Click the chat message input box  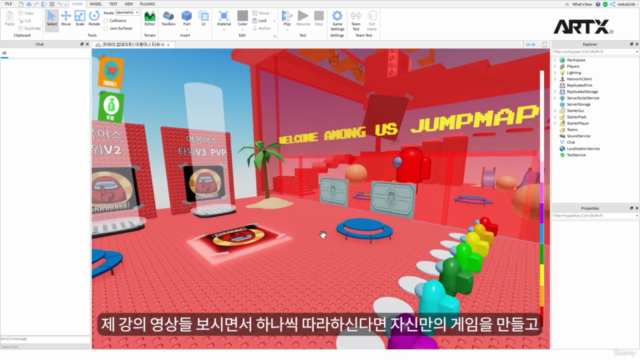point(45,339)
